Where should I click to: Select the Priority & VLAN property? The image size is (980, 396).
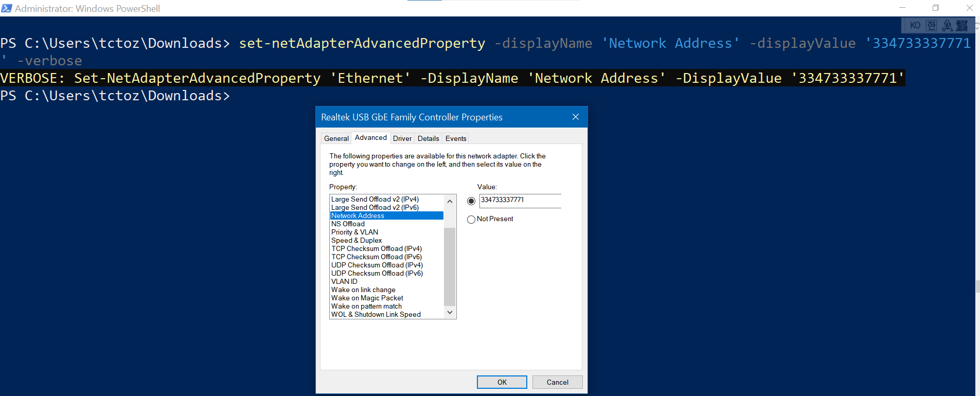pyautogui.click(x=387, y=232)
